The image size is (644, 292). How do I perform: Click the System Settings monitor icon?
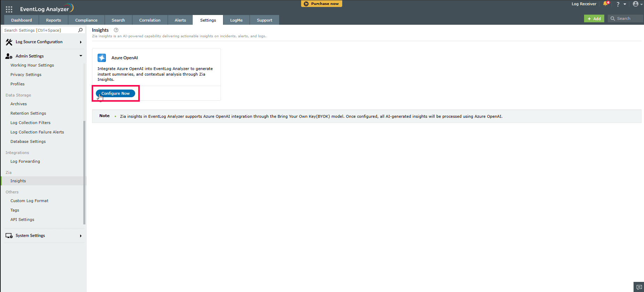click(x=9, y=236)
